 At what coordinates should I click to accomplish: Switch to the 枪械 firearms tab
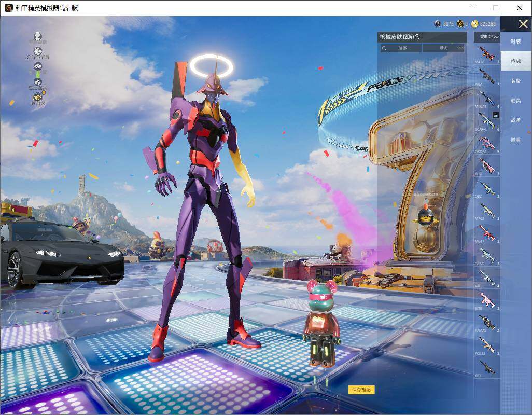tap(516, 61)
